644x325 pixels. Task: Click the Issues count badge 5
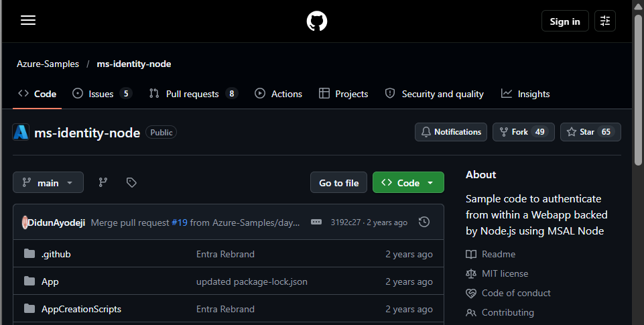126,94
